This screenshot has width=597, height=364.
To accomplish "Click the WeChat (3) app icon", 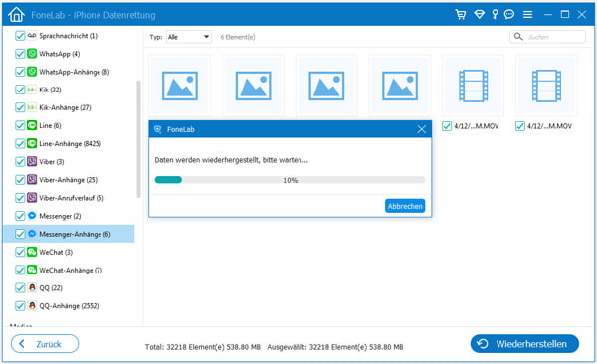I will [32, 252].
